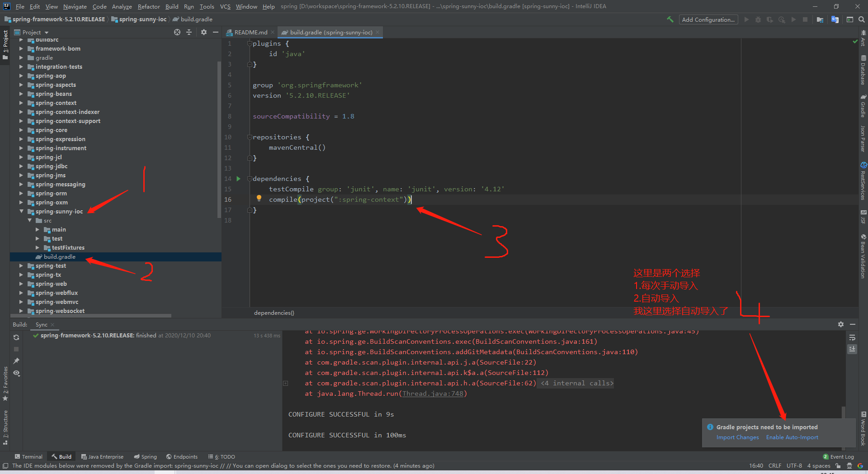This screenshot has height=474, width=868.
Task: Click the Search Everywhere magnifier icon
Action: [862, 19]
